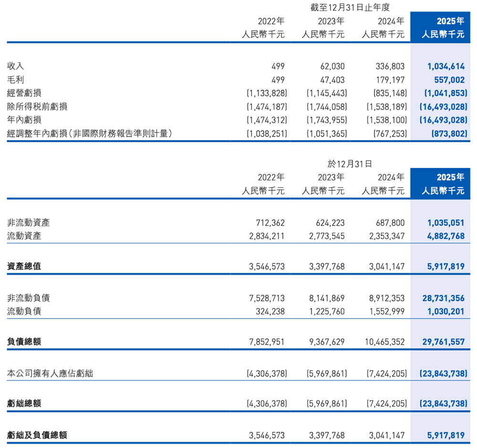The height and width of the screenshot is (448, 477).
Task: Select total liabilities value 9,367,629
Action: [327, 342]
